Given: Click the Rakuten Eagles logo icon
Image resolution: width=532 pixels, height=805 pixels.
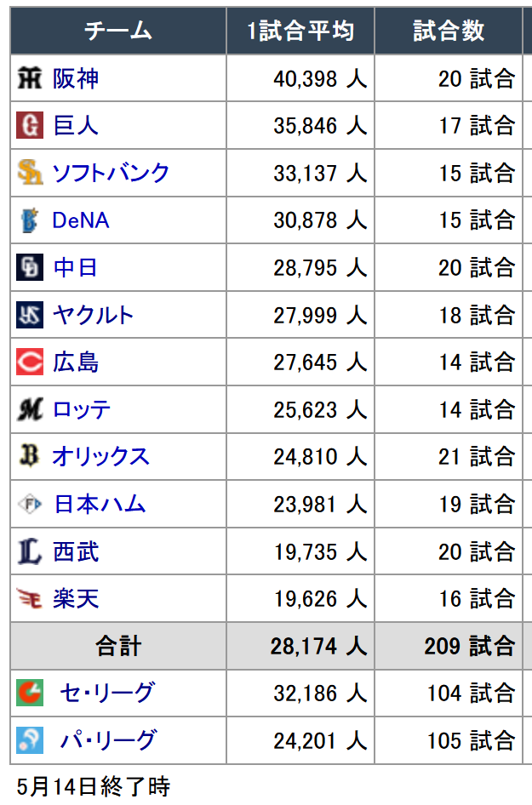Looking at the screenshot, I should (29, 598).
